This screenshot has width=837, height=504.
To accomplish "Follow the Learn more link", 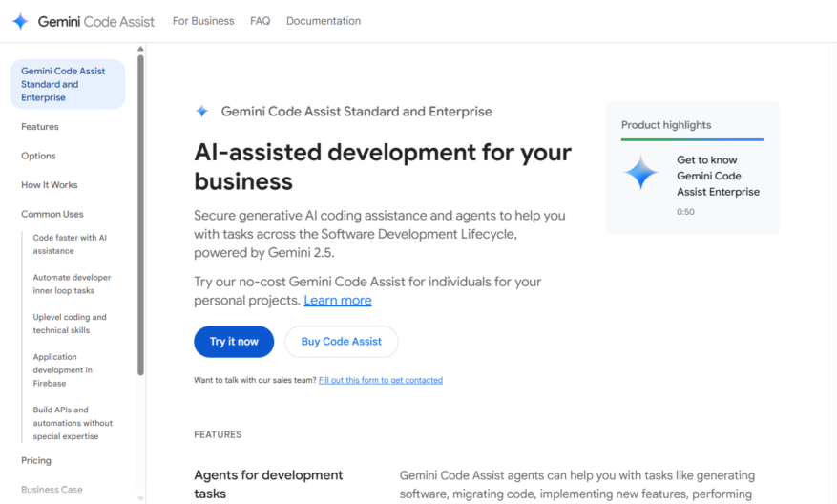I will coord(338,300).
